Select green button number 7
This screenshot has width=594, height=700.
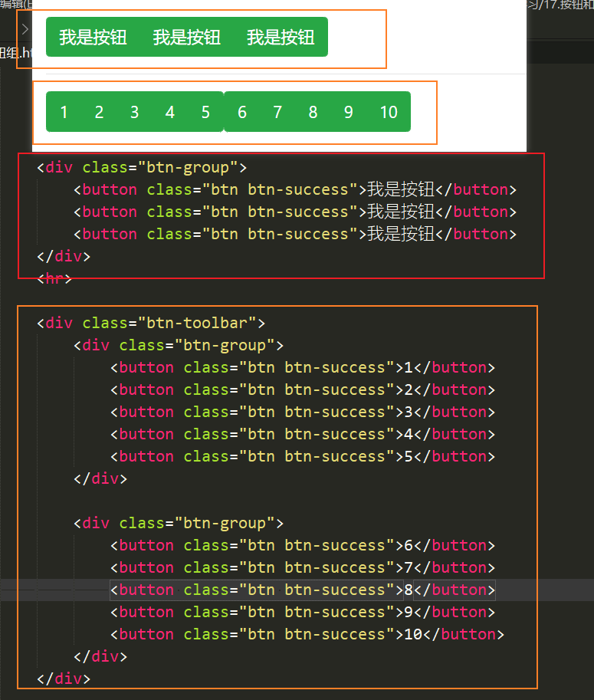[277, 112]
